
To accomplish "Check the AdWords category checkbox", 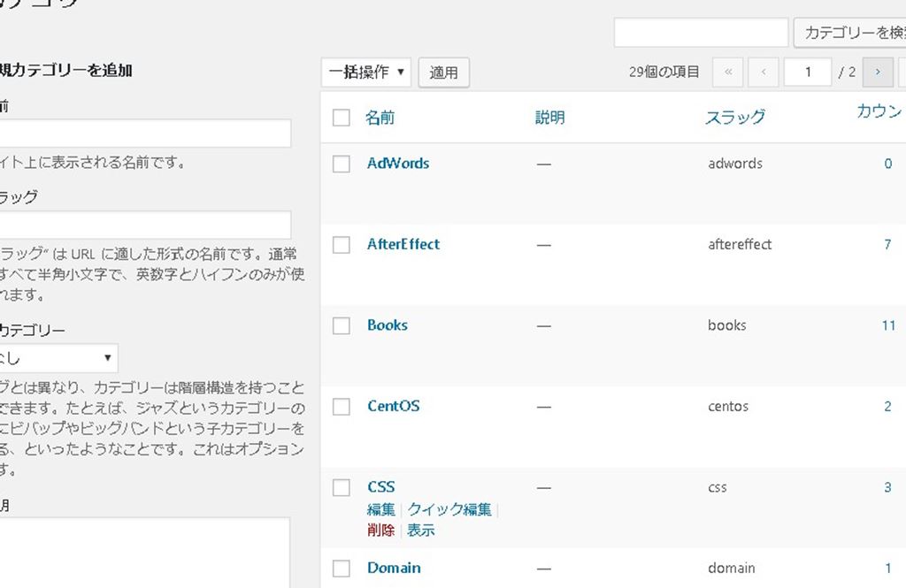I will pyautogui.click(x=342, y=164).
